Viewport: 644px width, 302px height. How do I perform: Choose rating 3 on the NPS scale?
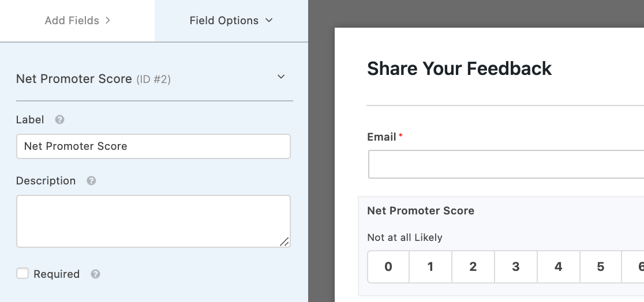(516, 267)
